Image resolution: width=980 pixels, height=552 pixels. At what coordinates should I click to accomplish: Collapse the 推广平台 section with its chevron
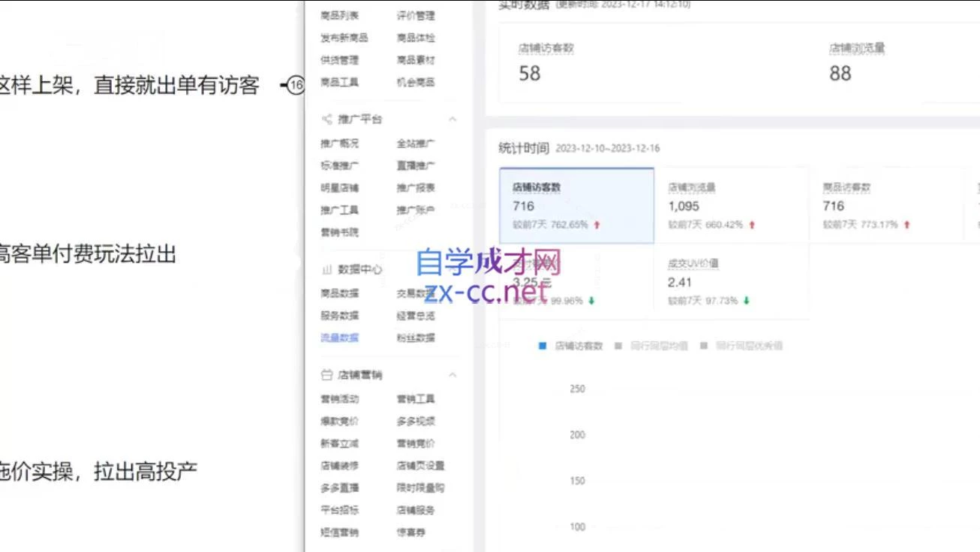pos(452,118)
